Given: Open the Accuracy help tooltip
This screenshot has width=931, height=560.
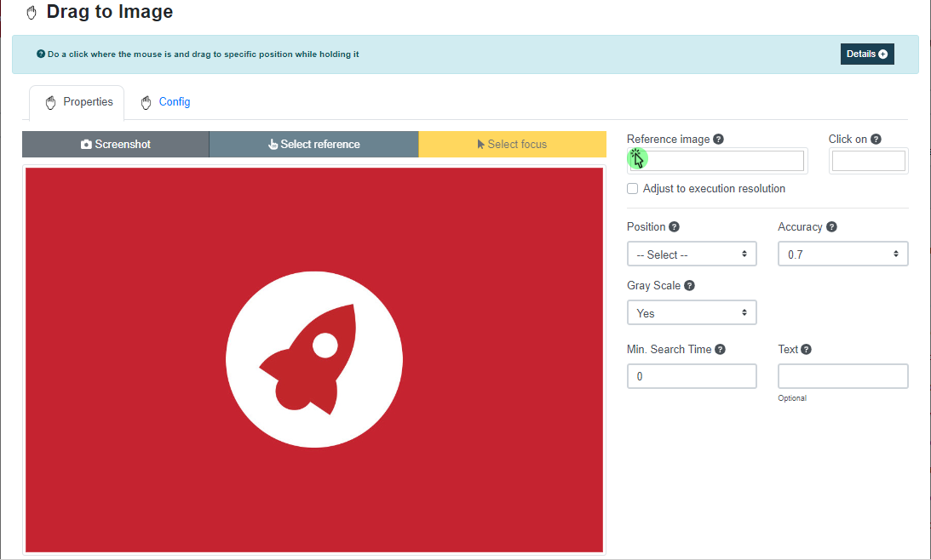Looking at the screenshot, I should click(831, 226).
